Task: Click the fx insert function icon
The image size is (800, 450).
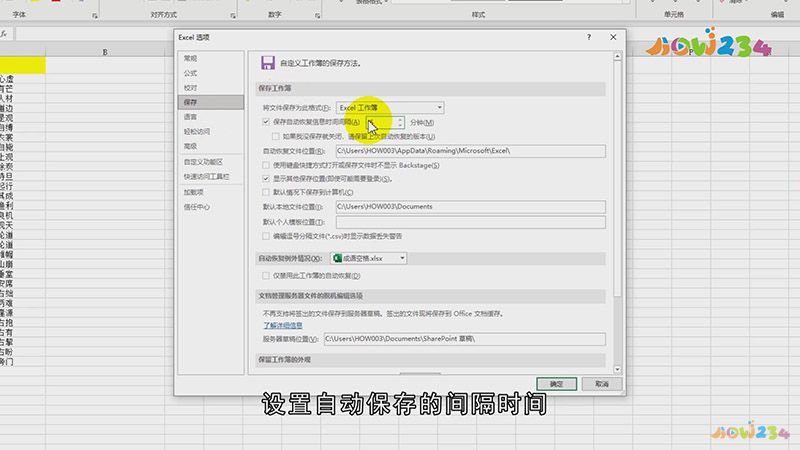Action: tap(4, 34)
